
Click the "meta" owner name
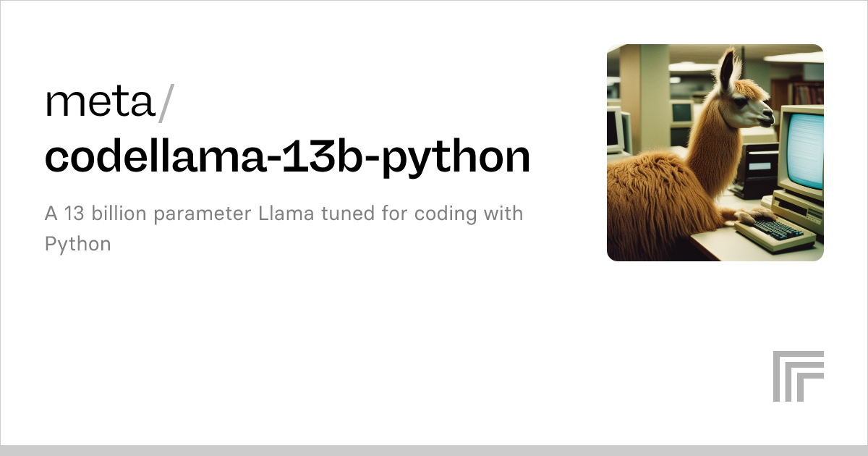tap(100, 103)
